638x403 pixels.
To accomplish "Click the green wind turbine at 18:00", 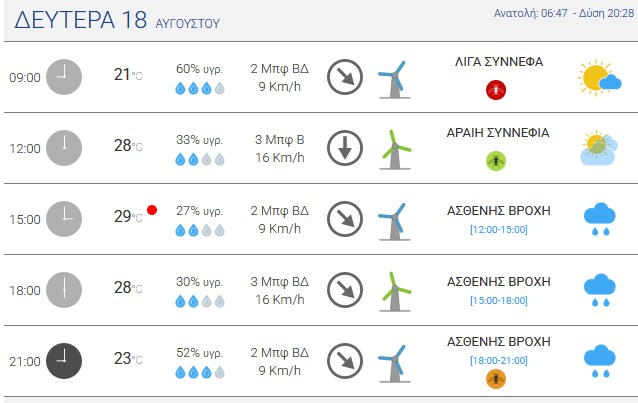I will pos(395,291).
